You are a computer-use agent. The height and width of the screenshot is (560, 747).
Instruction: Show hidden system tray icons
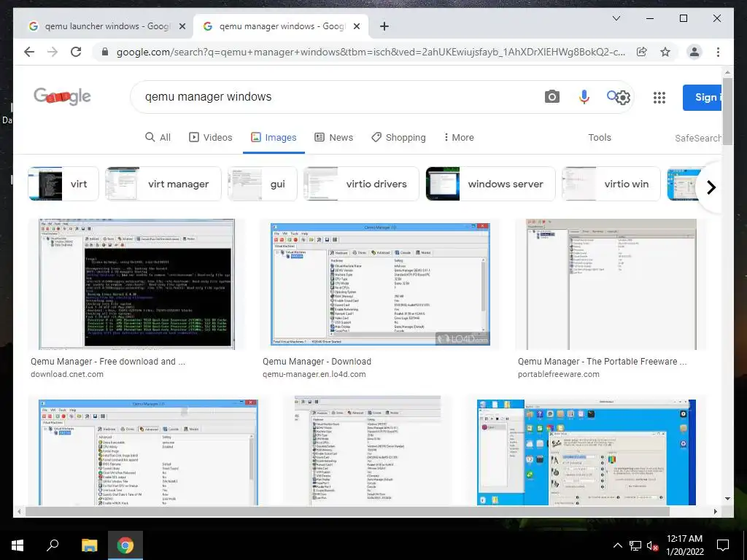(617, 545)
